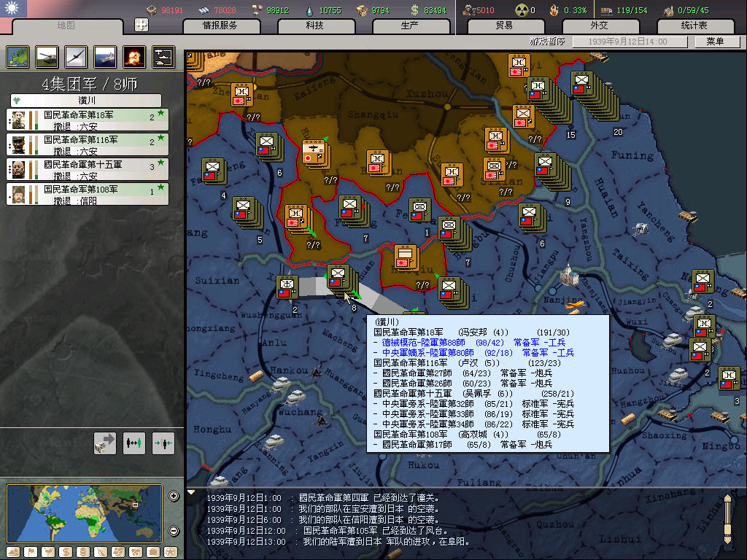Expand the cross button beside 地图 tab
The image size is (747, 560).
coord(142,25)
